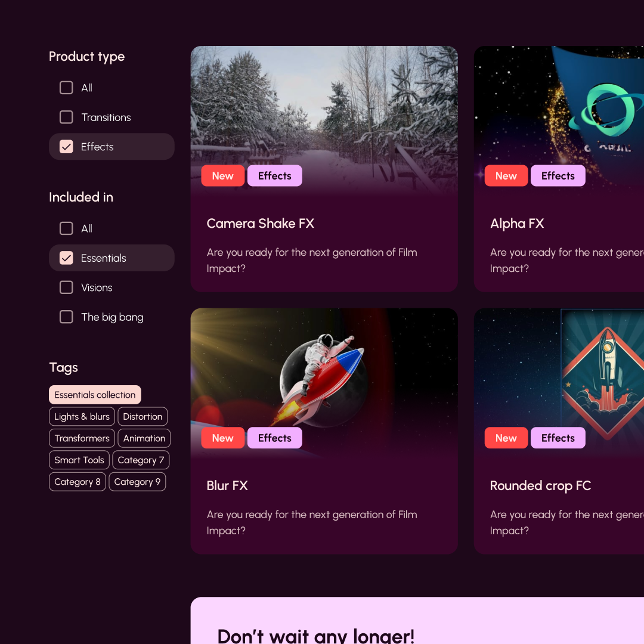The image size is (644, 644).
Task: Select the Distortion tag
Action: pos(143,416)
